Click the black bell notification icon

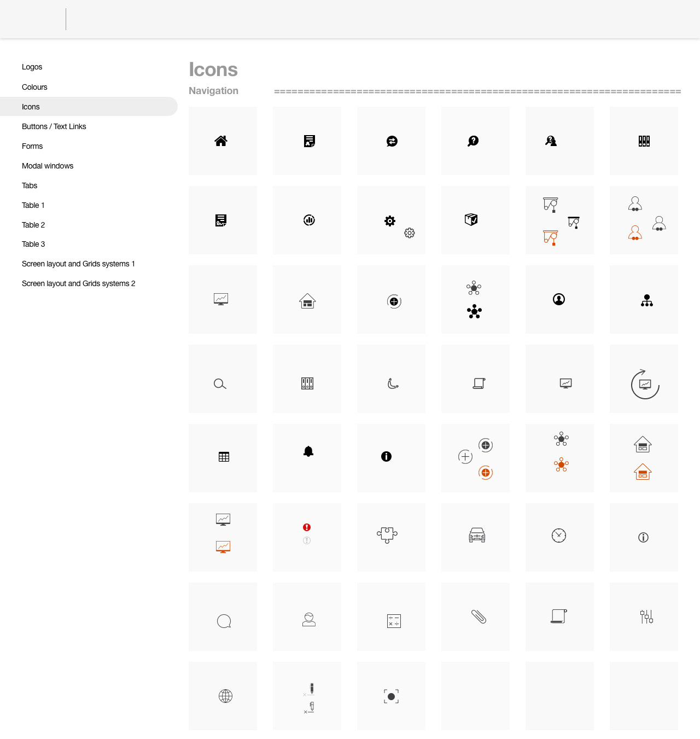(308, 451)
